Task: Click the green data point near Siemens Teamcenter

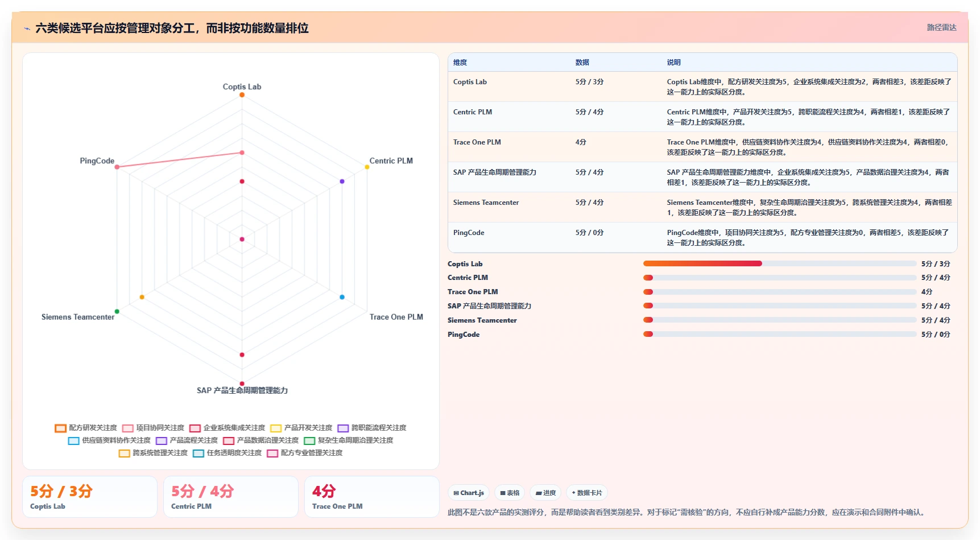Action: (117, 311)
